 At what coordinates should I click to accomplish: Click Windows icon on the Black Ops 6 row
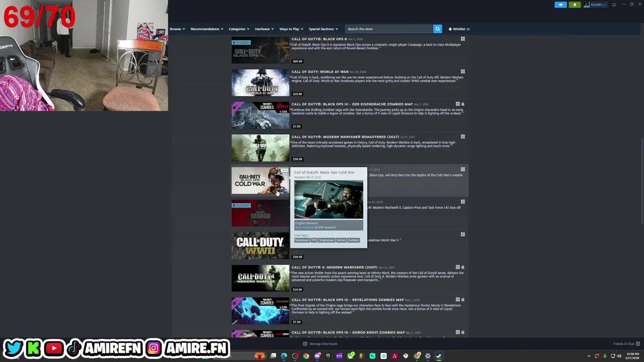pos(462,39)
